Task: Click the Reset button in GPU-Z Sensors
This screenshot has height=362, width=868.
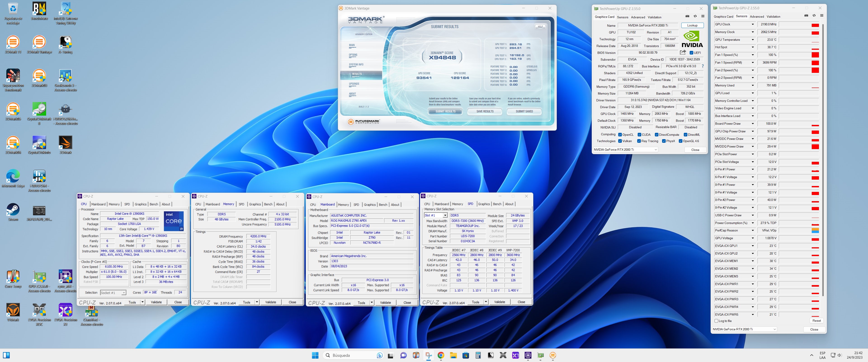Action: pyautogui.click(x=816, y=321)
